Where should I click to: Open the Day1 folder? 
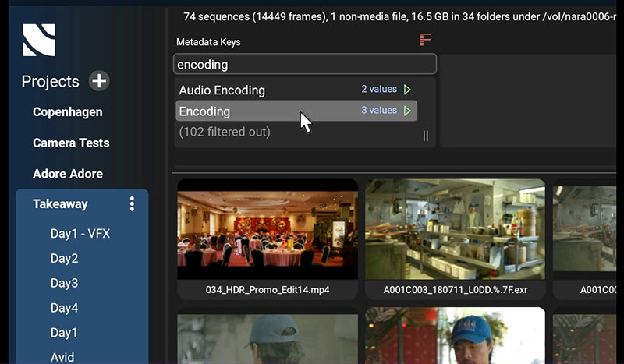[64, 333]
